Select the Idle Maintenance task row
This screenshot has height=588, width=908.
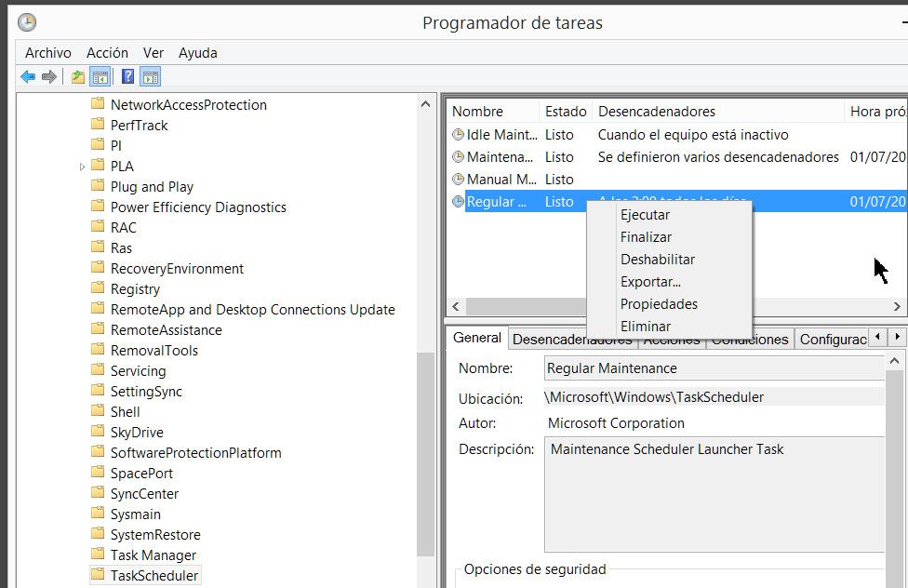coord(502,135)
